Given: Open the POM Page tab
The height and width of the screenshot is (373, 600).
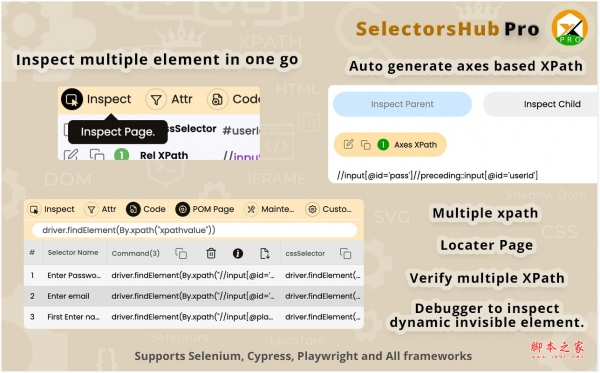Looking at the screenshot, I should (205, 209).
